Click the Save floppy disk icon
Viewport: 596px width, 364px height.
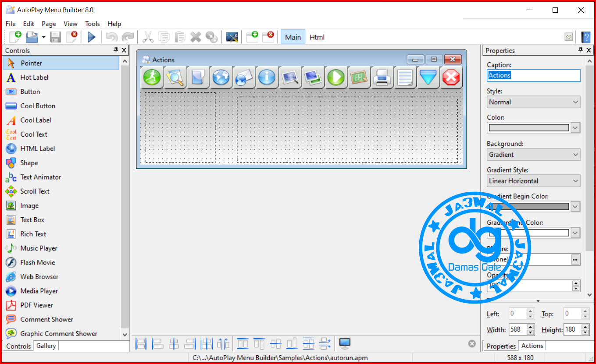tap(55, 37)
